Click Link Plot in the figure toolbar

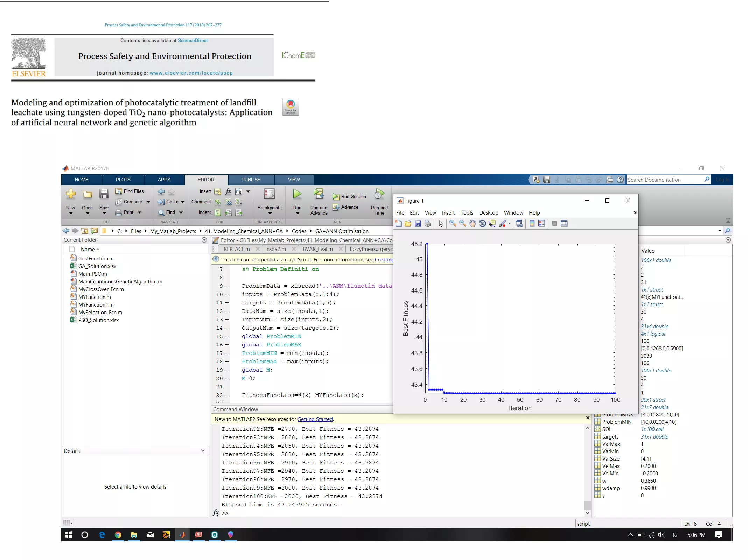[519, 224]
